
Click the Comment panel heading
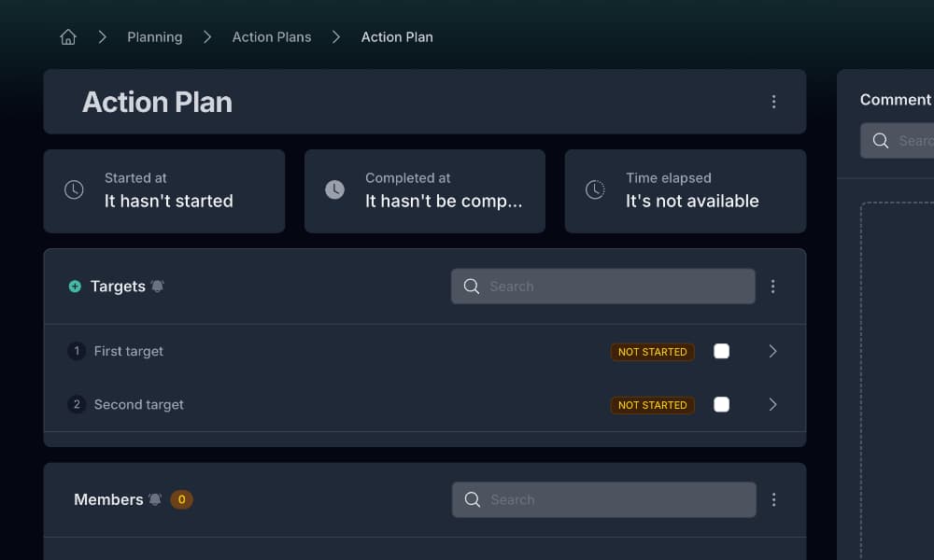click(896, 99)
